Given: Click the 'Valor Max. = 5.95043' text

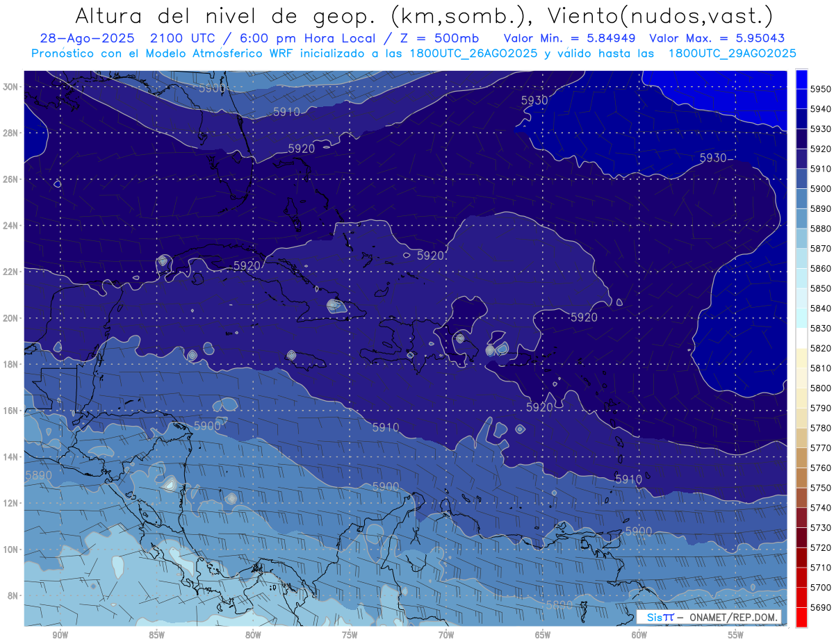Looking at the screenshot, I should point(717,38).
